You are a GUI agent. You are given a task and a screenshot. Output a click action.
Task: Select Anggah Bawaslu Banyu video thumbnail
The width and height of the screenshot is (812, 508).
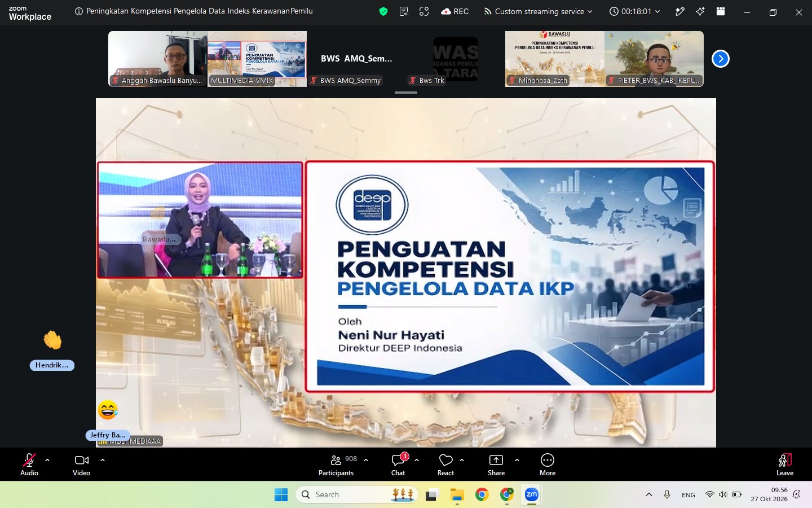point(158,59)
